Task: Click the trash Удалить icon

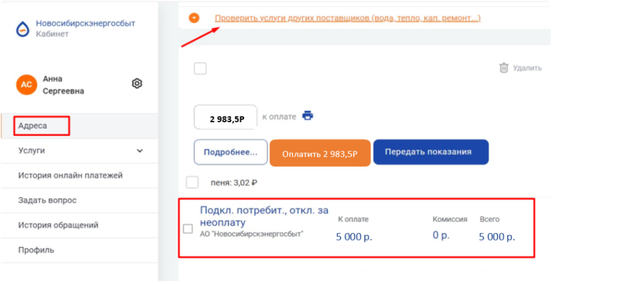Action: (x=503, y=67)
